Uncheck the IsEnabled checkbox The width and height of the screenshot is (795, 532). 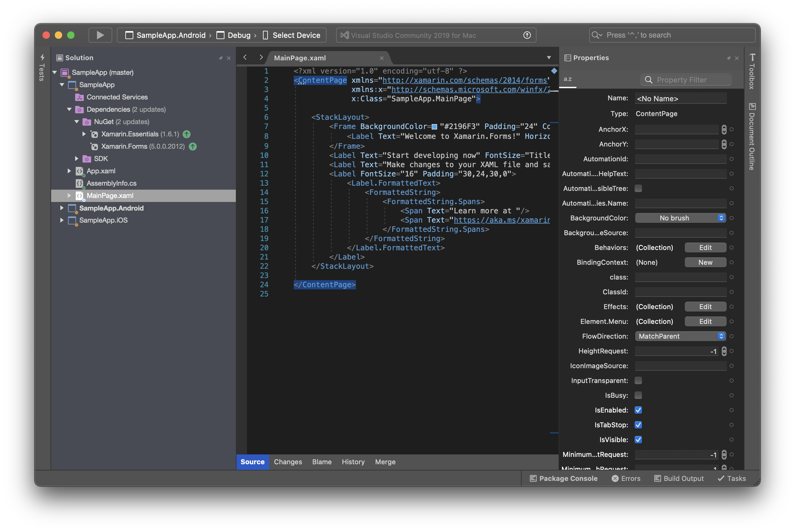tap(638, 410)
